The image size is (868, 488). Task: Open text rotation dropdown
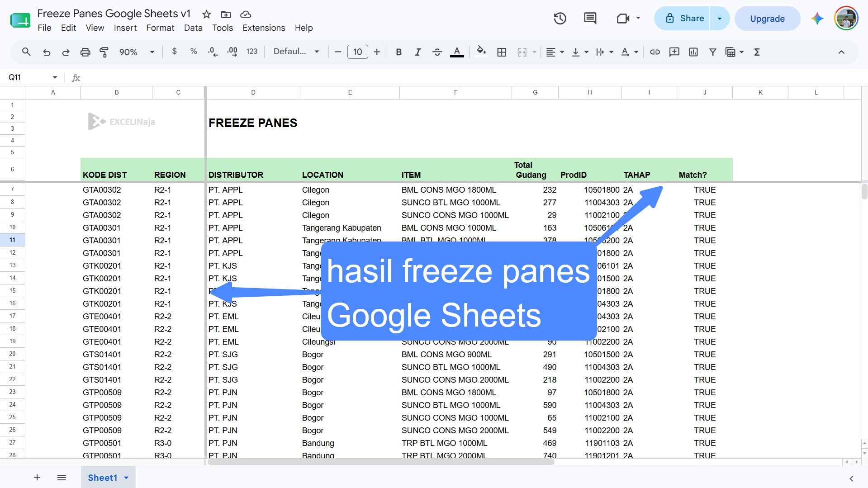(629, 52)
